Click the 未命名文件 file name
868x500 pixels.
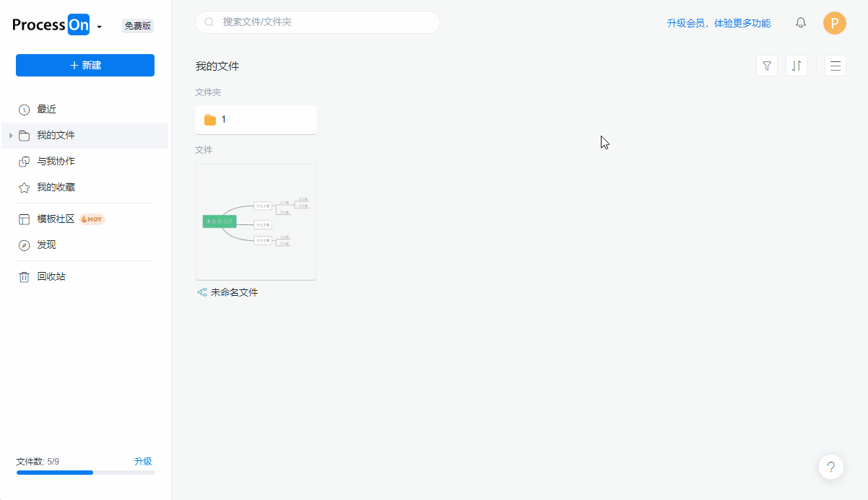pos(234,293)
